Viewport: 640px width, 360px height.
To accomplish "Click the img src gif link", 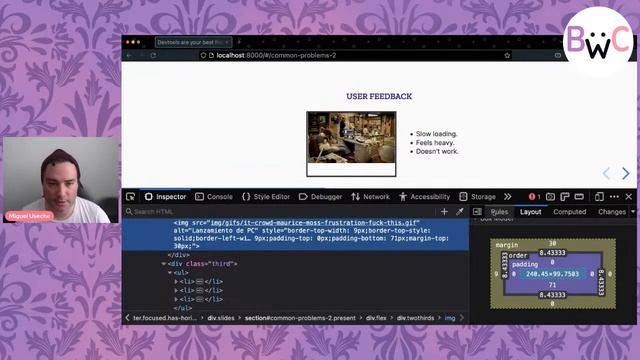I will point(313,223).
